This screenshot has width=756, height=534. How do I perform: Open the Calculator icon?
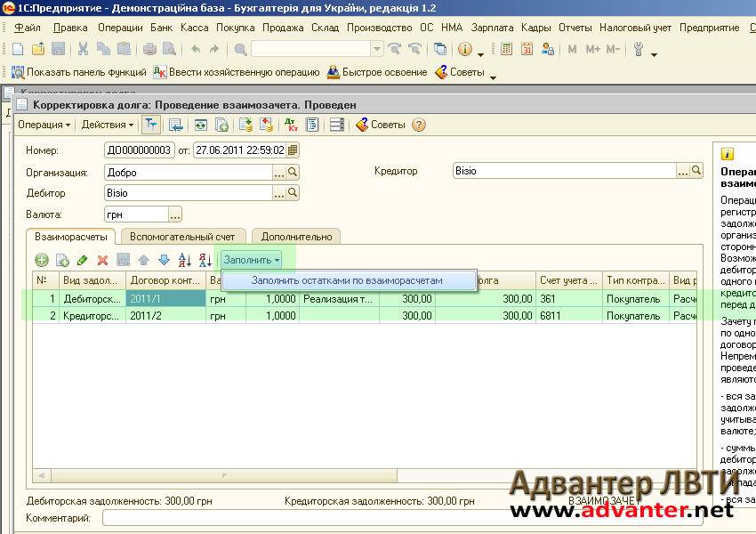pos(506,49)
